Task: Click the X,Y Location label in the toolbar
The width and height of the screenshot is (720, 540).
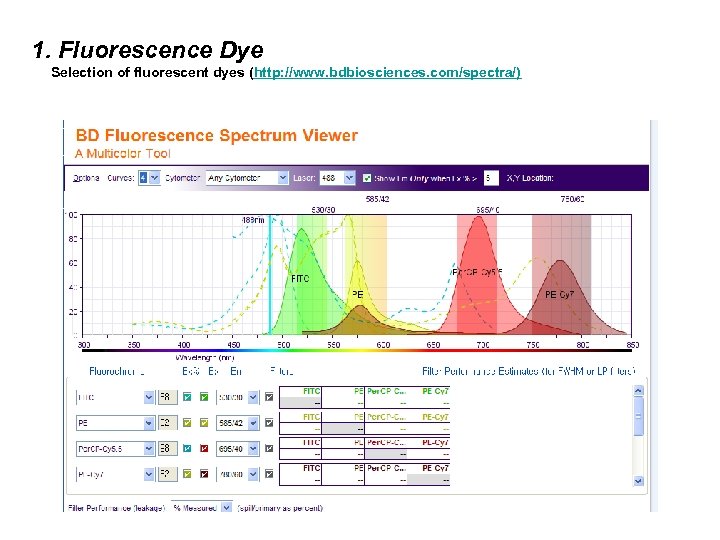Action: click(530, 178)
